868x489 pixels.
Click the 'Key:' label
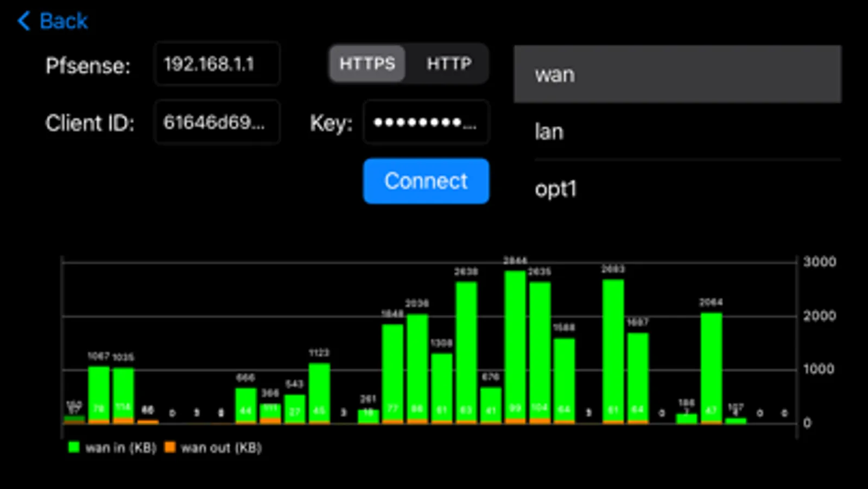[x=331, y=123]
